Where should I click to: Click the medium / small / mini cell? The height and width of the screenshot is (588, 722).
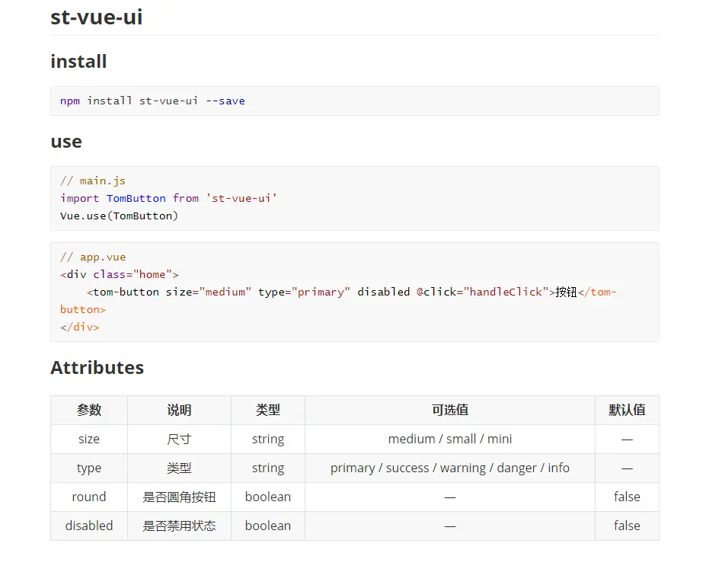450,439
